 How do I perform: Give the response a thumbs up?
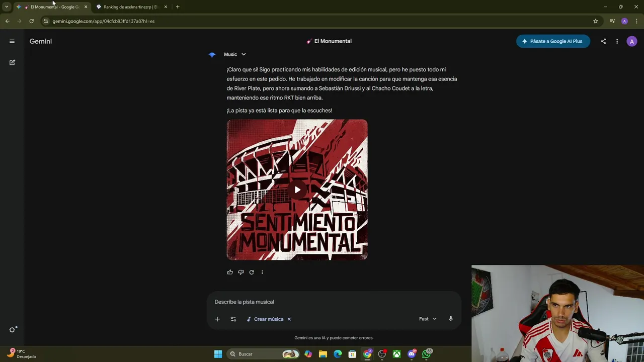[230, 272]
